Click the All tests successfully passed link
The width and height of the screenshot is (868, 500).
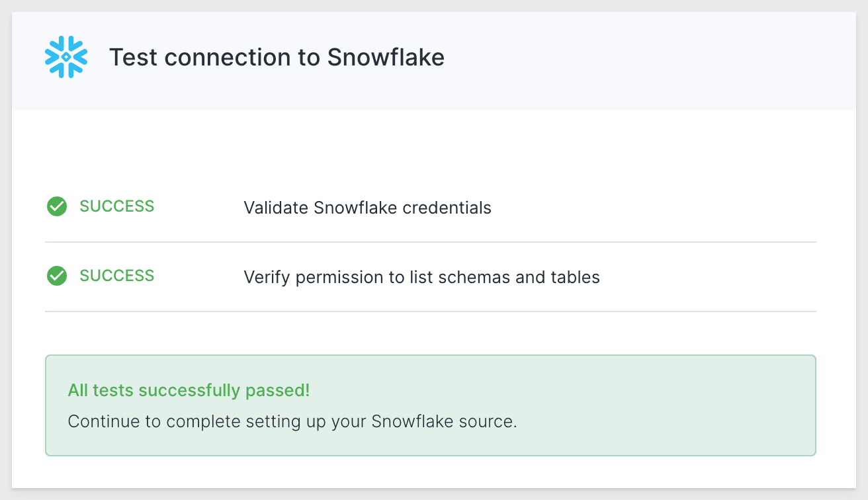189,390
